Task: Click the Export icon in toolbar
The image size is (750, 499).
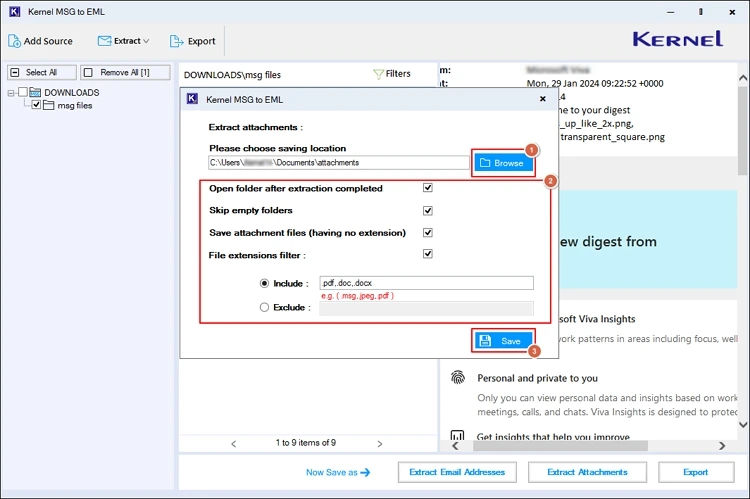Action: click(177, 41)
